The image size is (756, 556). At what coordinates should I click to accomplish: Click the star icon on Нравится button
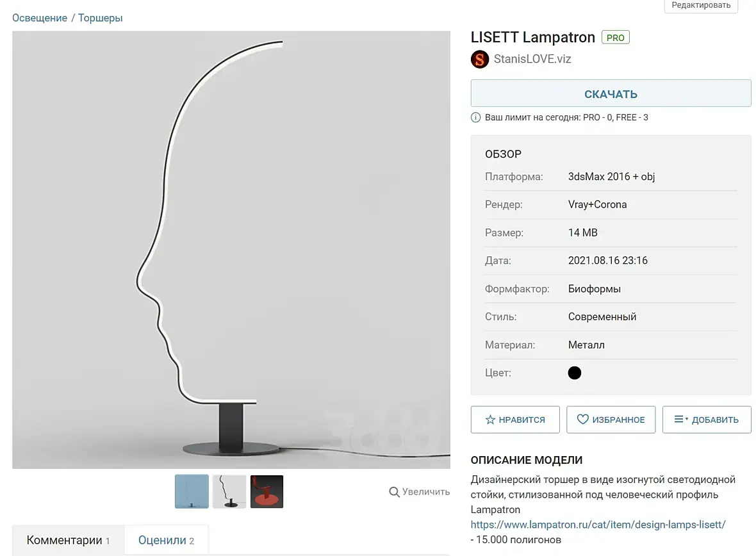[x=490, y=420]
